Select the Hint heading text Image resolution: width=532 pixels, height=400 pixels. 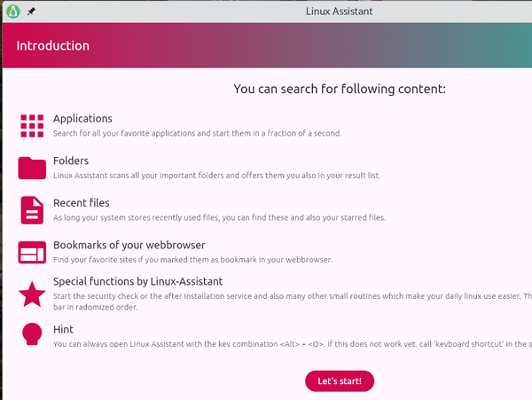pyautogui.click(x=64, y=329)
